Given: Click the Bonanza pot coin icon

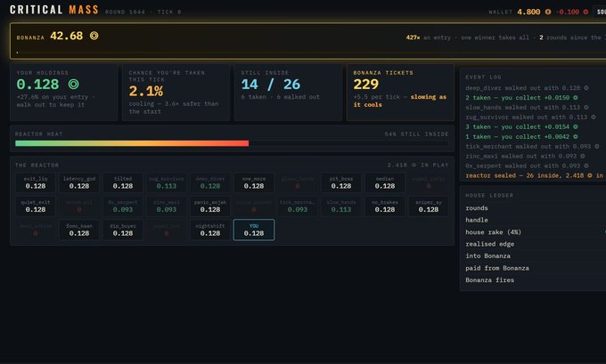Looking at the screenshot, I should click(94, 36).
